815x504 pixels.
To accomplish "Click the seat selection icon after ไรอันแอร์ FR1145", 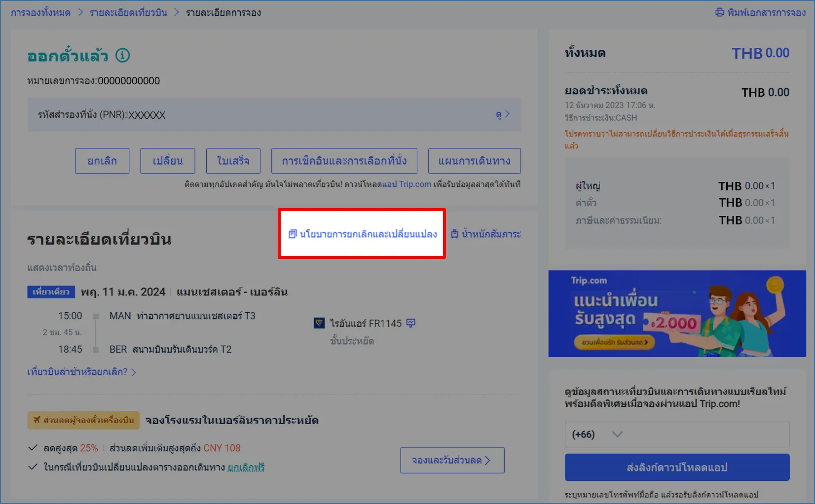I will point(410,323).
